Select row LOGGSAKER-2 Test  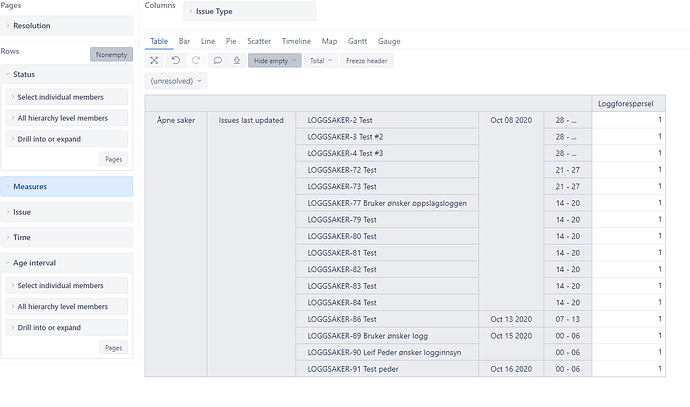point(387,120)
